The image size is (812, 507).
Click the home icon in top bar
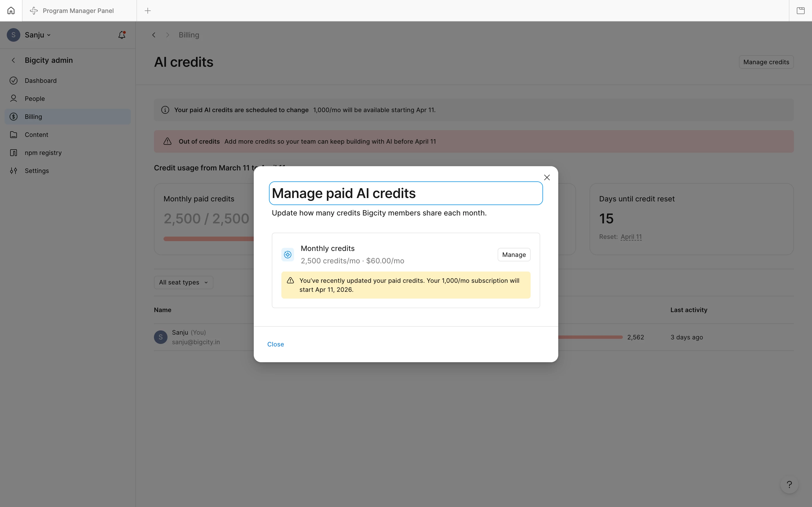(11, 11)
